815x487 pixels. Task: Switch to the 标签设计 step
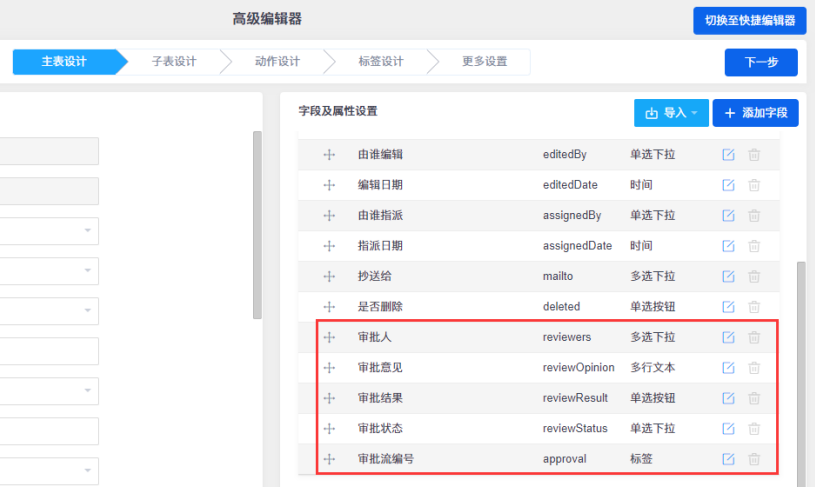click(381, 62)
